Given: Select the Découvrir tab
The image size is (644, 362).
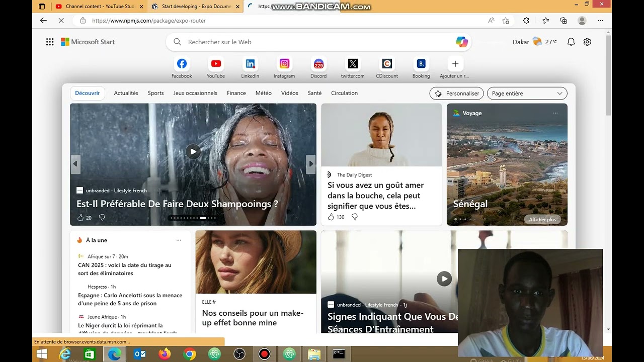Looking at the screenshot, I should (88, 93).
